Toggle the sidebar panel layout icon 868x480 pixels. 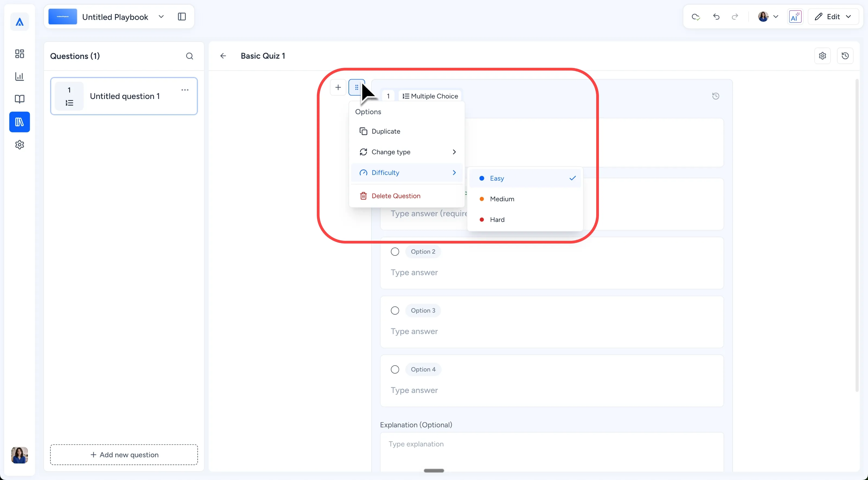click(x=182, y=17)
